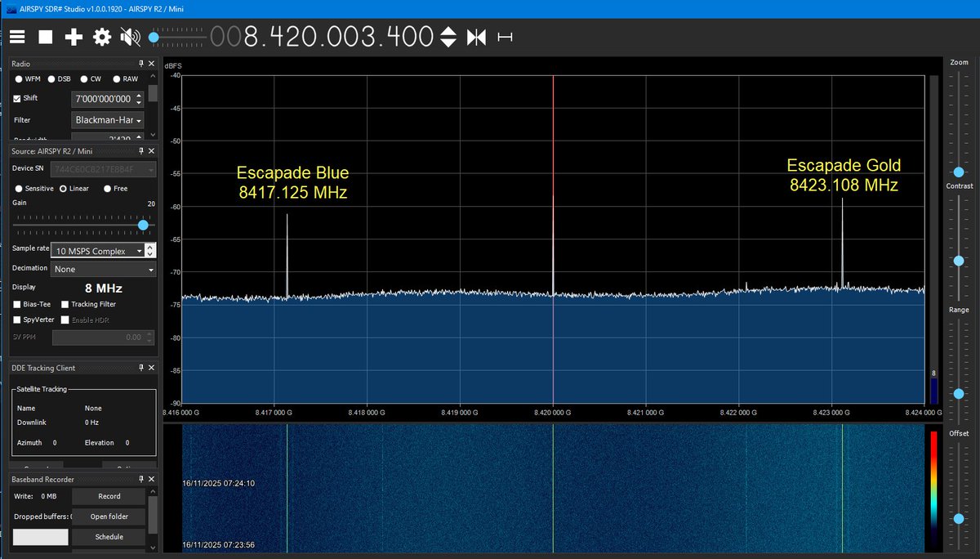Open SDR# settings via the gear icon
Screen dimensions: 980x559
click(100, 36)
